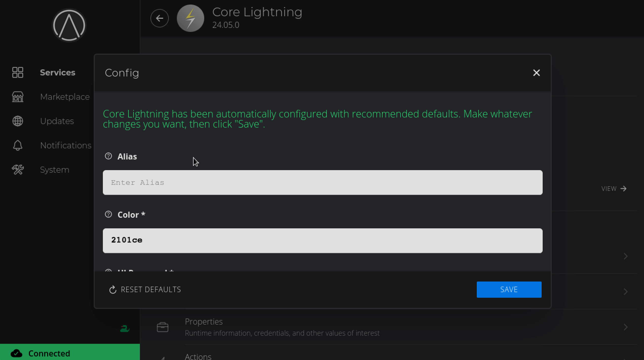This screenshot has width=644, height=360.
Task: Click the System settings wrench icon
Action: click(x=18, y=170)
